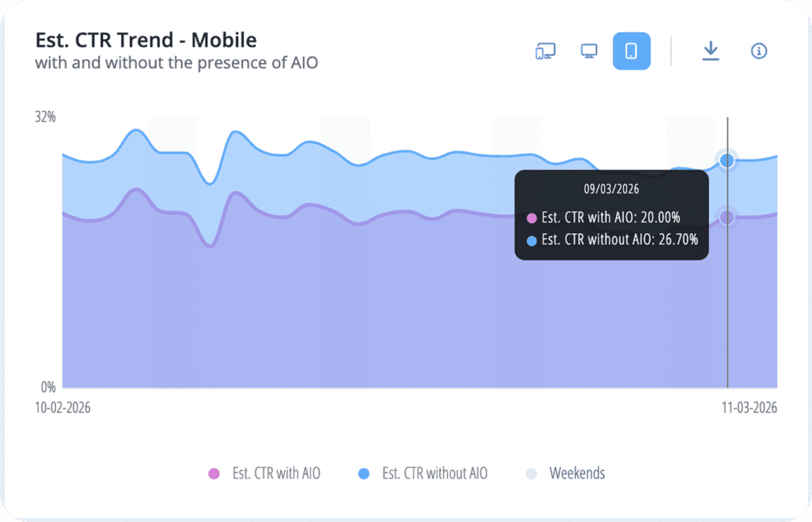
Task: Select the all-devices view icon
Action: [x=545, y=51]
